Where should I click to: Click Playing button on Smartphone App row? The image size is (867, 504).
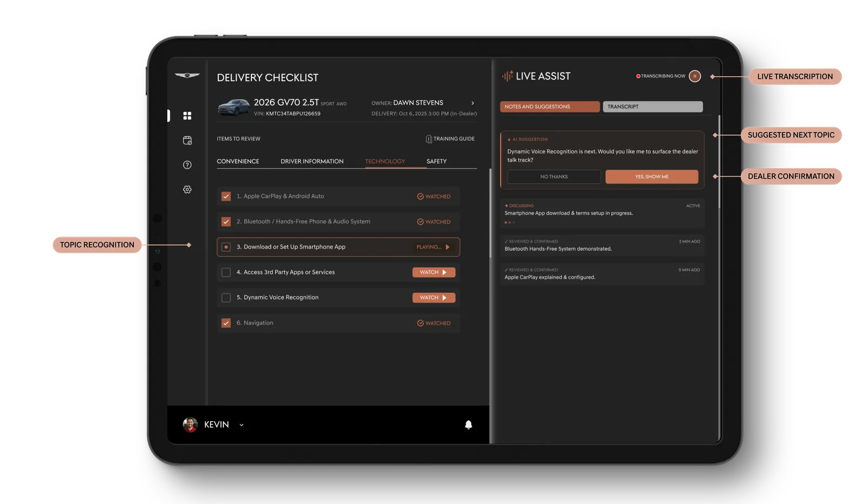pos(433,247)
